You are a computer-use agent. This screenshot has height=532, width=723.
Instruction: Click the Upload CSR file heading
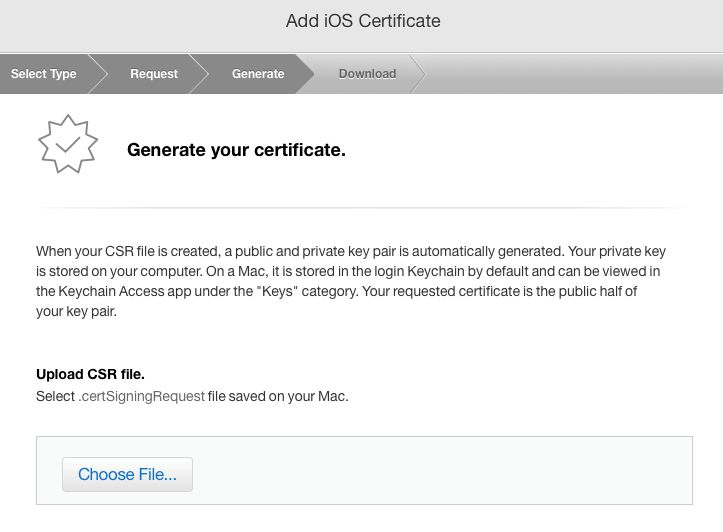click(90, 374)
